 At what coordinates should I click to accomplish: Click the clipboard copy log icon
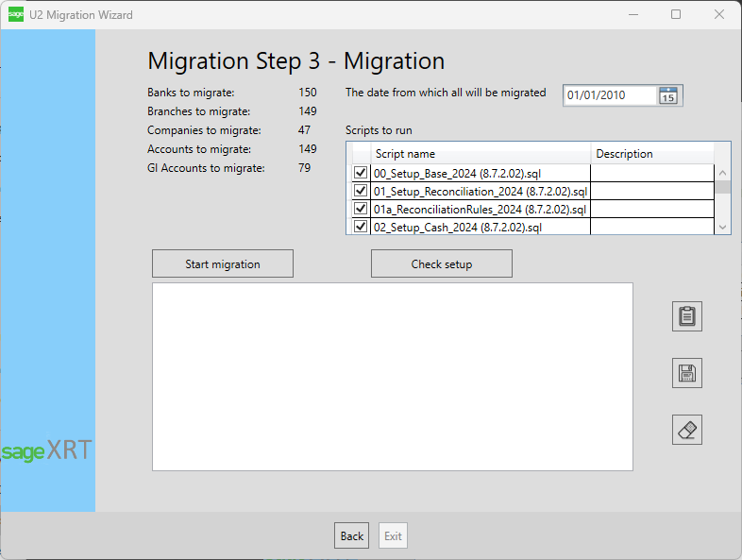click(x=686, y=316)
